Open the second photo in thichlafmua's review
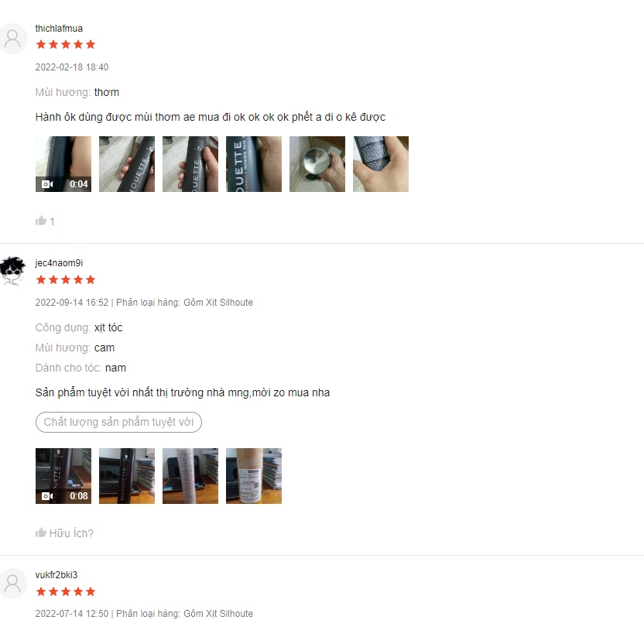The width and height of the screenshot is (644, 644). point(127,164)
